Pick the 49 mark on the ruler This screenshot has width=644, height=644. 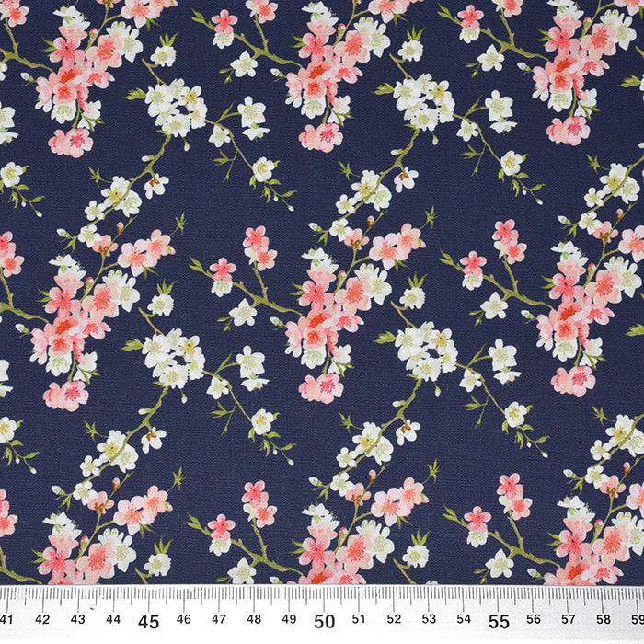click(x=289, y=621)
